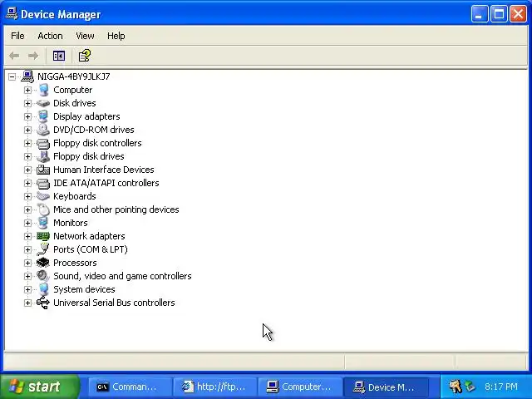Select the Display adapters icon

[x=43, y=116]
